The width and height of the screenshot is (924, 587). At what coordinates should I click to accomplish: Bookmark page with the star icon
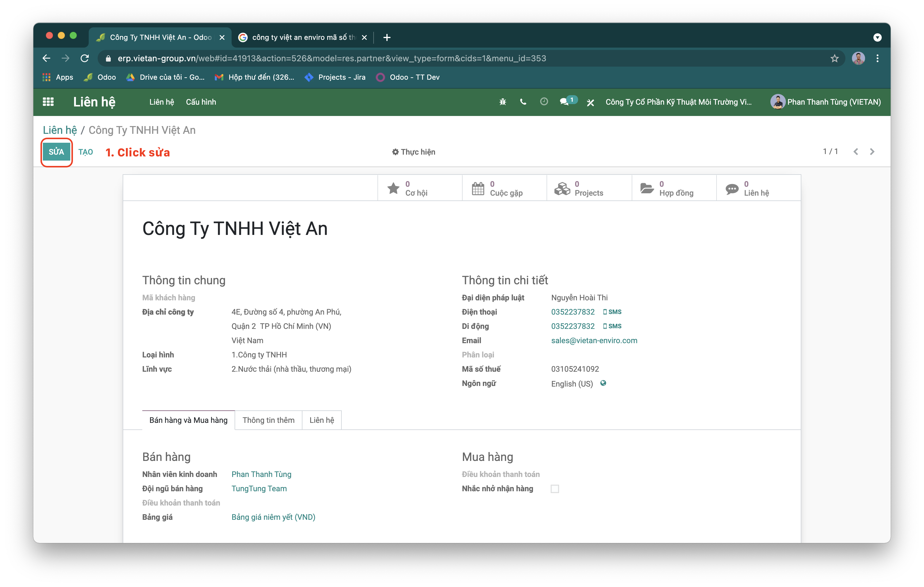[834, 58]
